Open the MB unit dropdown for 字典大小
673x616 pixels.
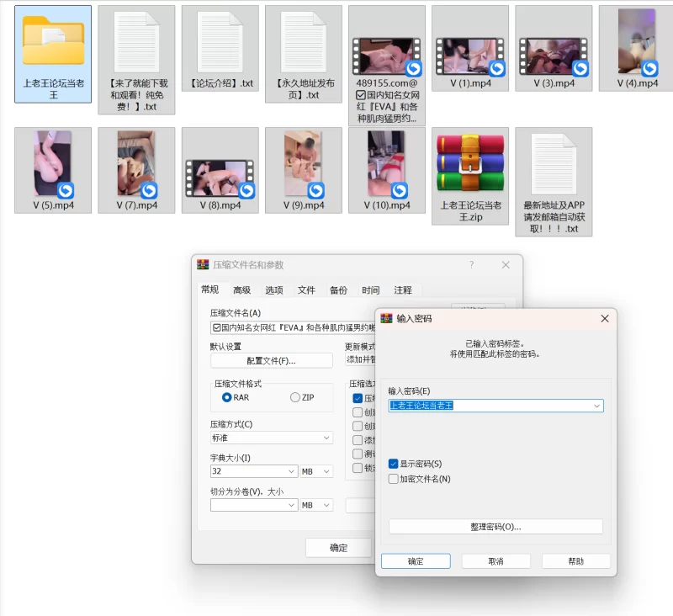[316, 471]
